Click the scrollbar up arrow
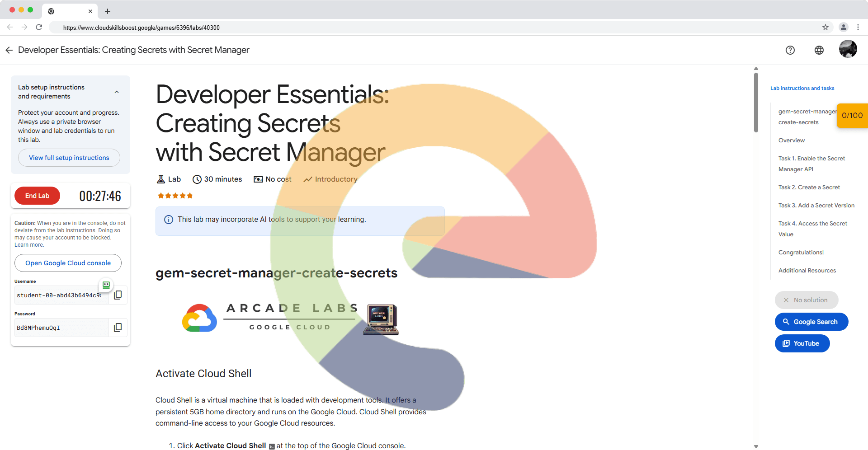This screenshot has width=868, height=450. [x=756, y=69]
